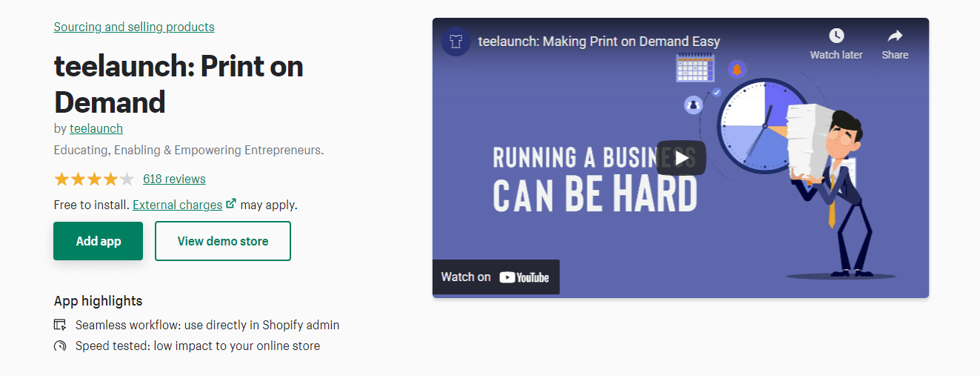Open the View demo store button
This screenshot has height=376, width=980.
tap(223, 241)
